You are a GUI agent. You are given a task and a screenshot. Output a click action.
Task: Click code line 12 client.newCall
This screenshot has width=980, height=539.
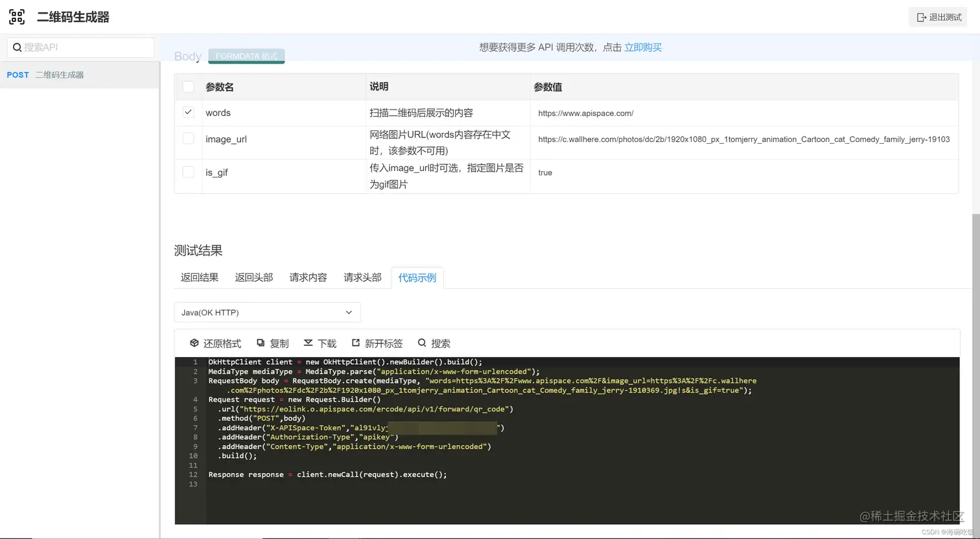[327, 474]
